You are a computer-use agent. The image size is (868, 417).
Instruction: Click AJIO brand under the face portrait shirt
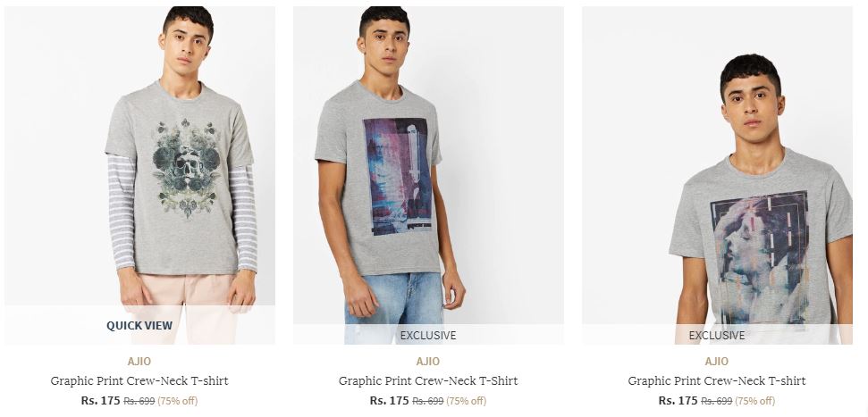pyautogui.click(x=716, y=361)
